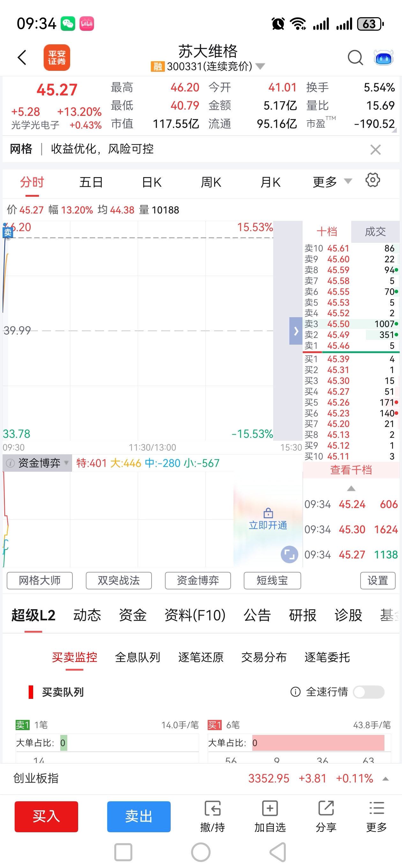402x868 pixels.
Task: Tap 光学光电子 sector label
Action: click(x=35, y=125)
